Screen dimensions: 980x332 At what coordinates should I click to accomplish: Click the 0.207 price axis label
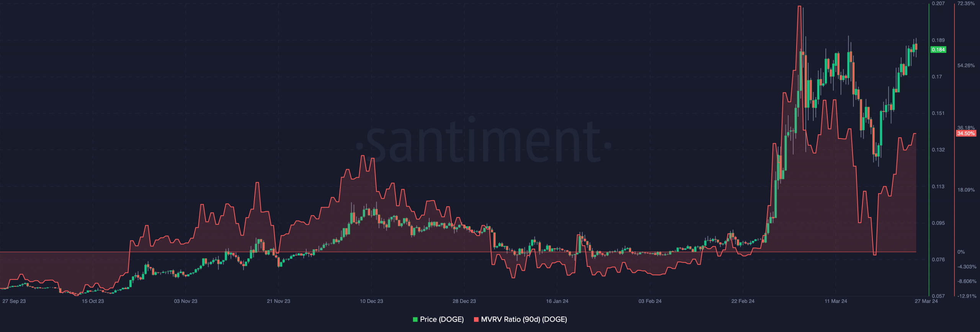(938, 3)
